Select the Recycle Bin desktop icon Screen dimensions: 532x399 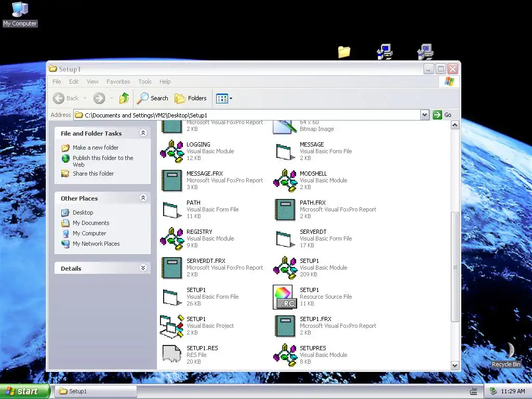click(x=506, y=355)
